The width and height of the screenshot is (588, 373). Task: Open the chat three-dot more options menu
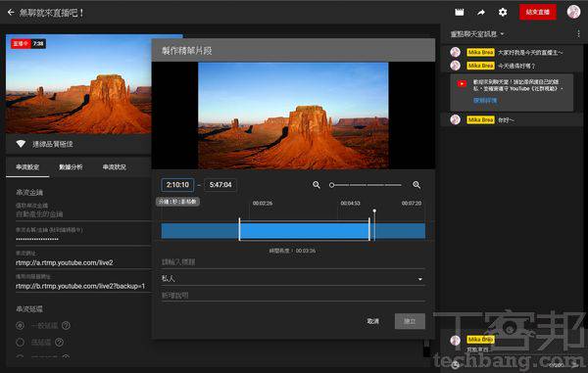pos(578,34)
